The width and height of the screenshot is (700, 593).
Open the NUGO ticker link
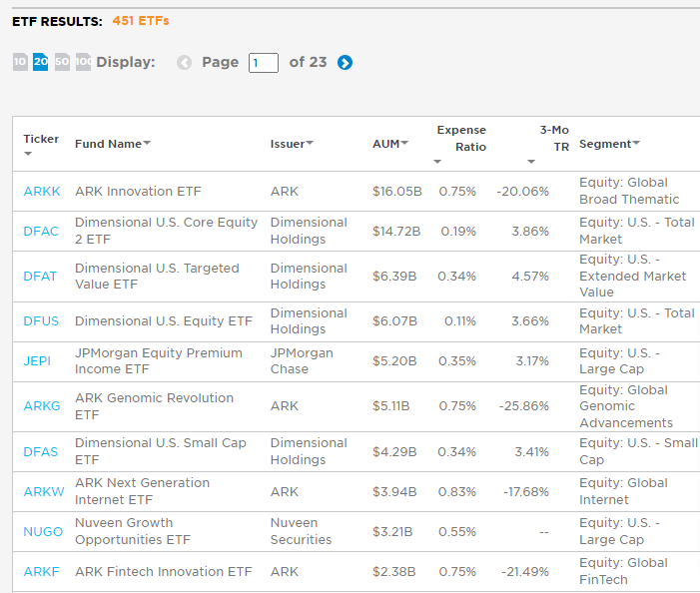point(43,532)
